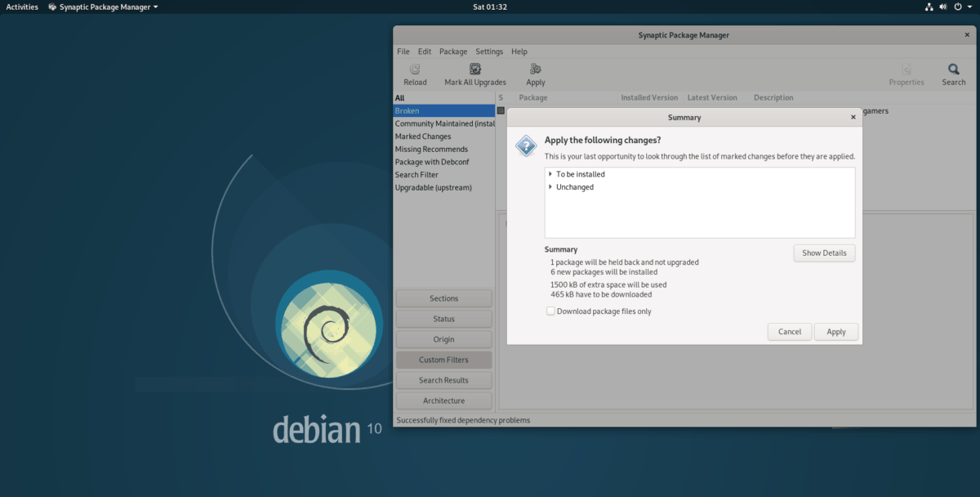Select the All filter entry

click(444, 98)
